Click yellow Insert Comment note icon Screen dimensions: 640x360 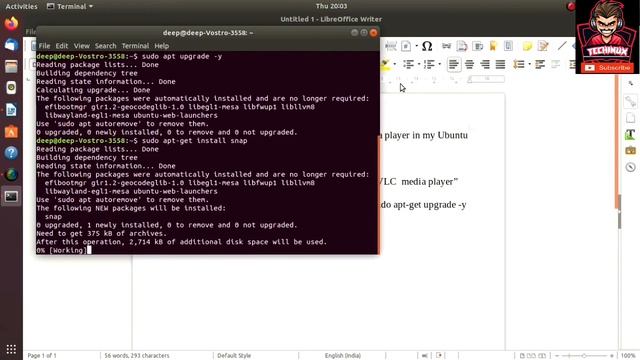(x=527, y=46)
